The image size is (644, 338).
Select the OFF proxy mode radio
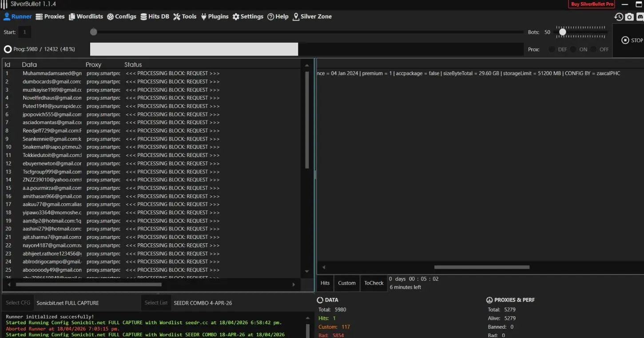(x=593, y=49)
